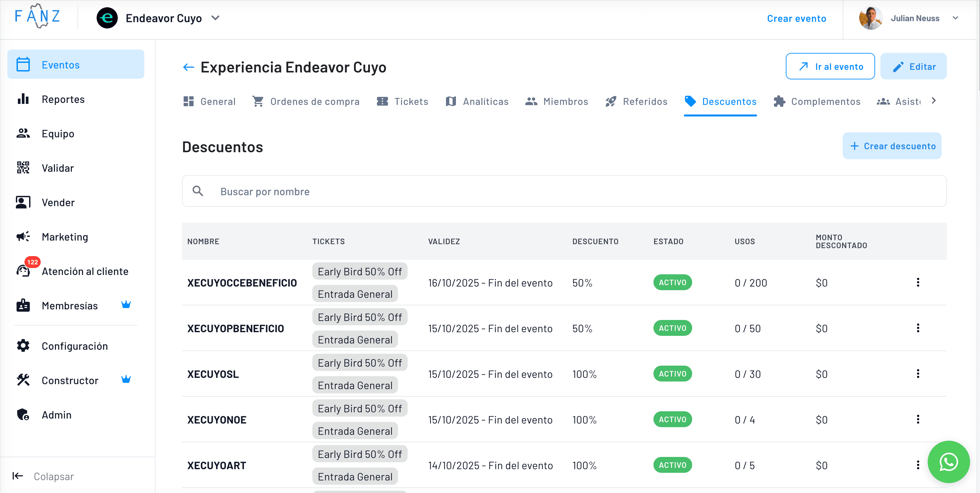Open Reportes from the sidebar chart icon
The height and width of the screenshot is (493, 980).
coord(23,99)
